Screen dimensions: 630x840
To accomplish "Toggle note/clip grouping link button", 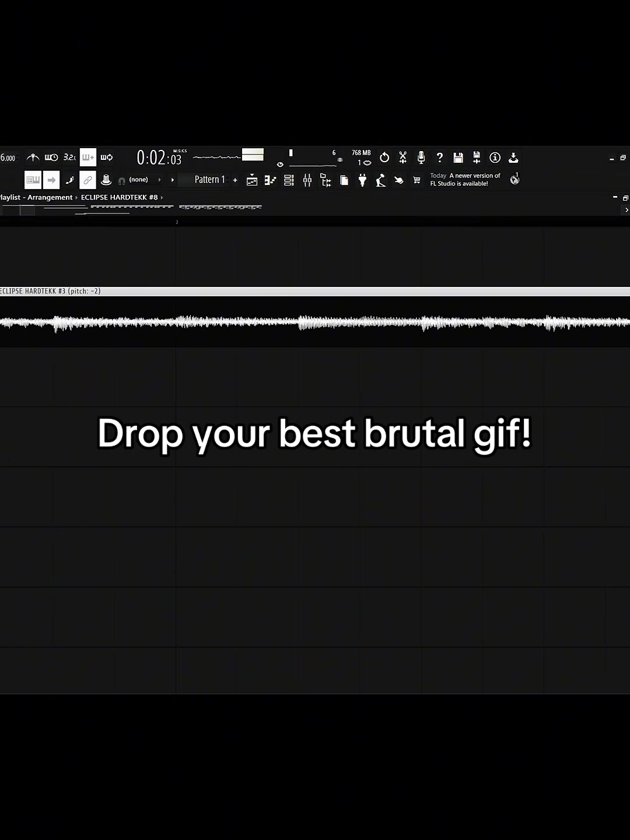I will (87, 180).
